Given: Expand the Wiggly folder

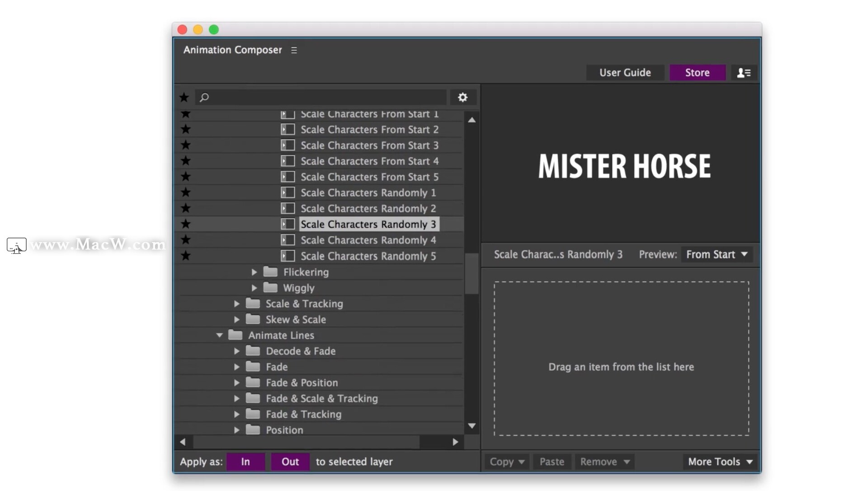Looking at the screenshot, I should (254, 288).
